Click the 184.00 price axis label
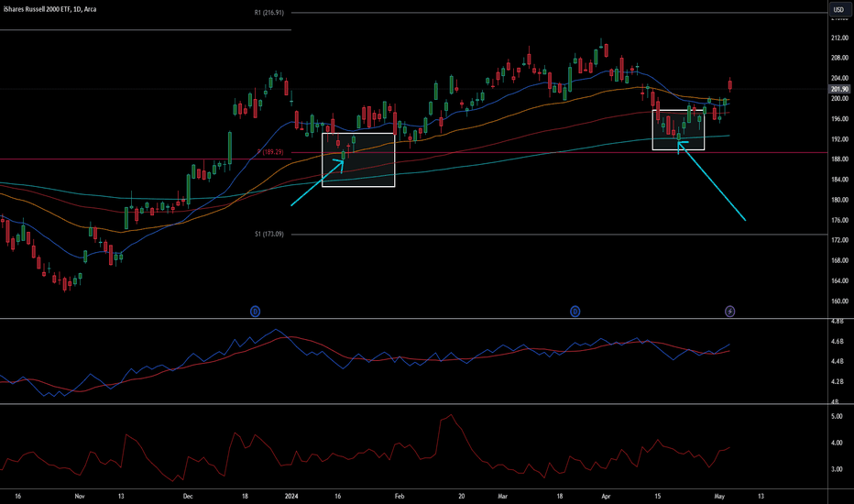This screenshot has width=854, height=504. tap(840, 180)
